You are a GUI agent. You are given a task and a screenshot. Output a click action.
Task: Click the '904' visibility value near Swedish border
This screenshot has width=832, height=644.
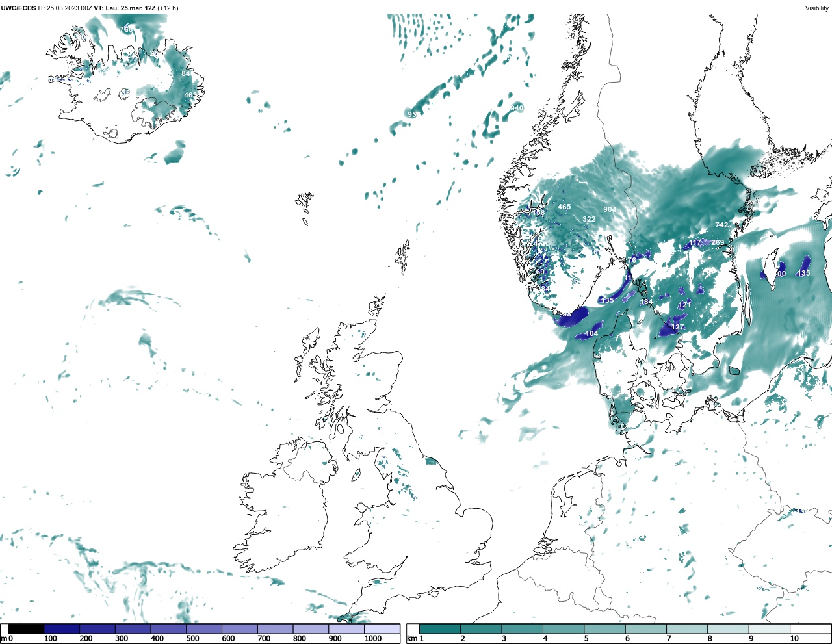(610, 209)
